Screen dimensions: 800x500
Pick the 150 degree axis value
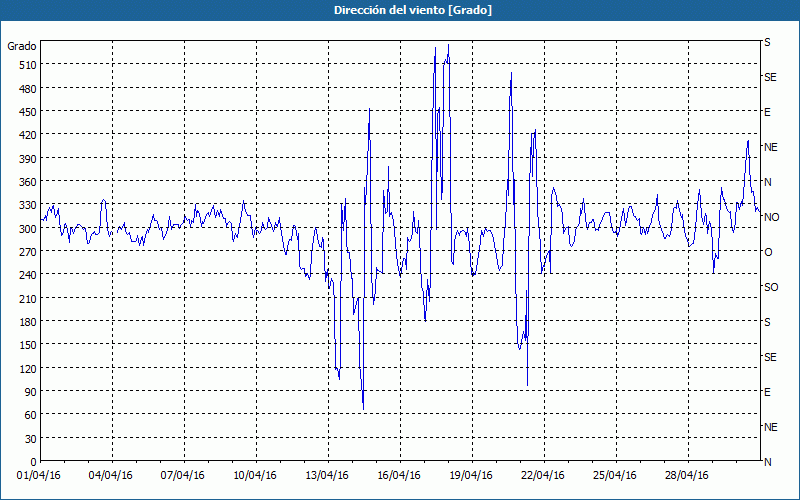[x=27, y=345]
